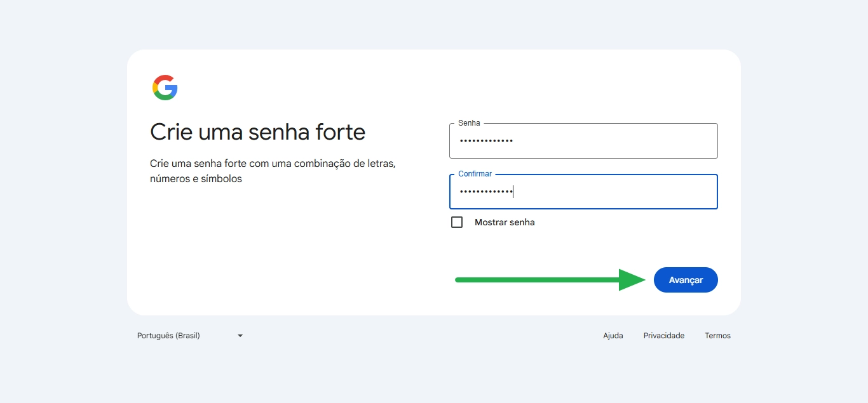The image size is (868, 403).
Task: Click the Mostrar senha text label
Action: click(x=505, y=222)
